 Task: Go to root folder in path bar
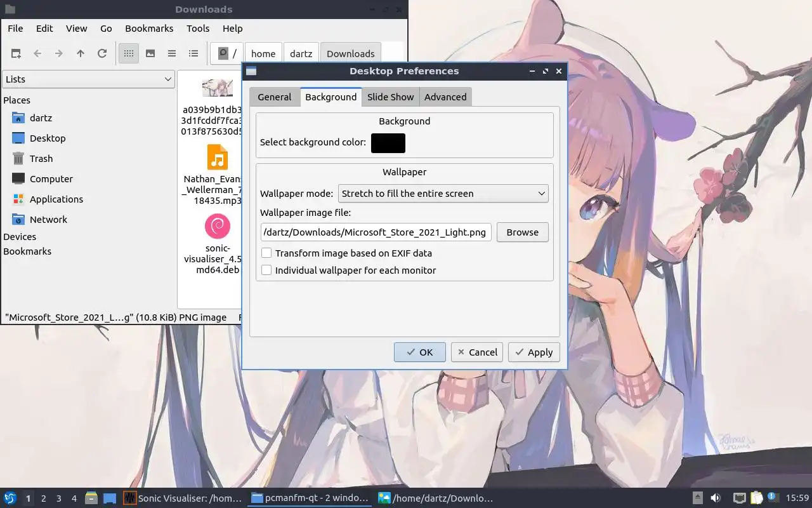tap(227, 54)
